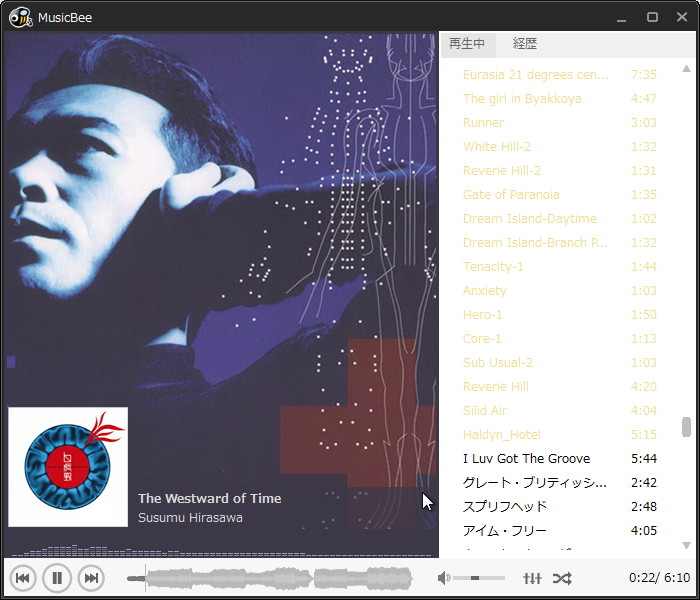Mute audio via the speaker icon
Screen dimensions: 700x600
[x=443, y=578]
